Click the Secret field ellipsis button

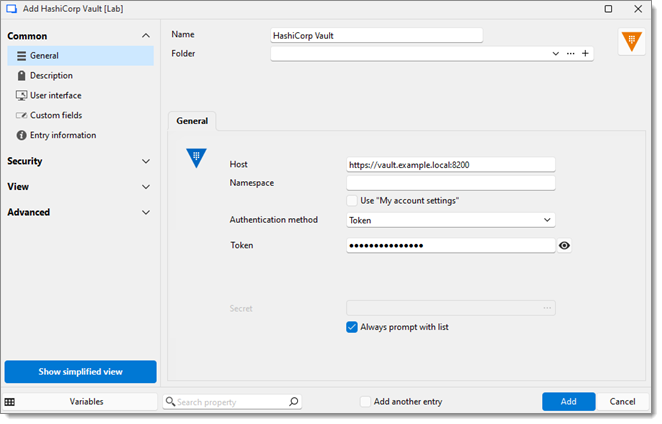[547, 308]
